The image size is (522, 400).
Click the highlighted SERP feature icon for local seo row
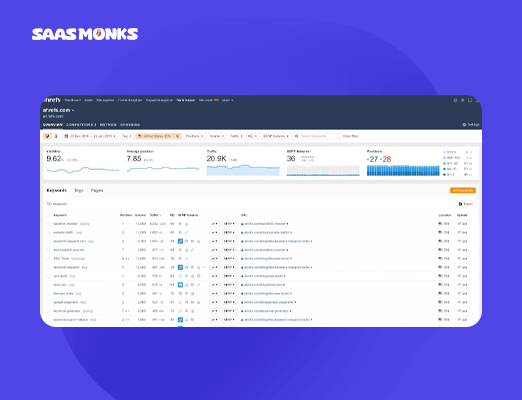click(x=180, y=285)
